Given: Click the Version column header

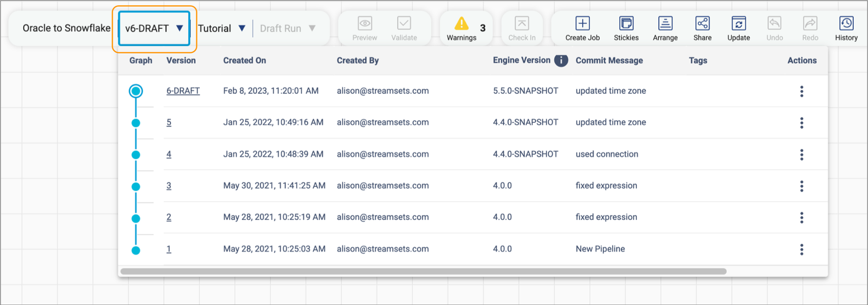Looking at the screenshot, I should (181, 60).
